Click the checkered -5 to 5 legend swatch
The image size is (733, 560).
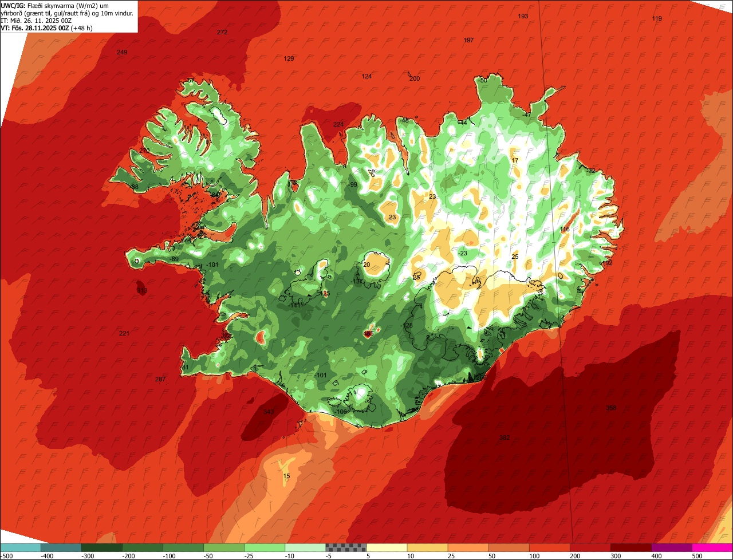coord(346,547)
